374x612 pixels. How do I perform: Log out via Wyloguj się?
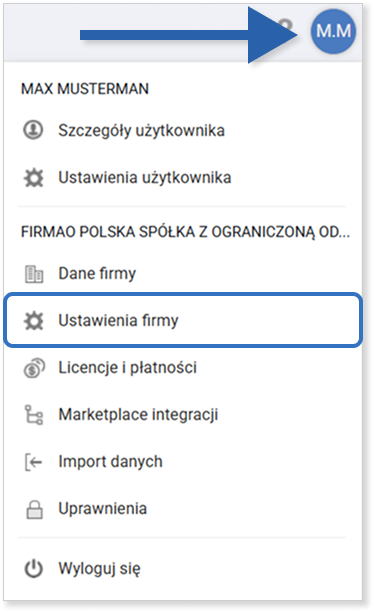182,569
